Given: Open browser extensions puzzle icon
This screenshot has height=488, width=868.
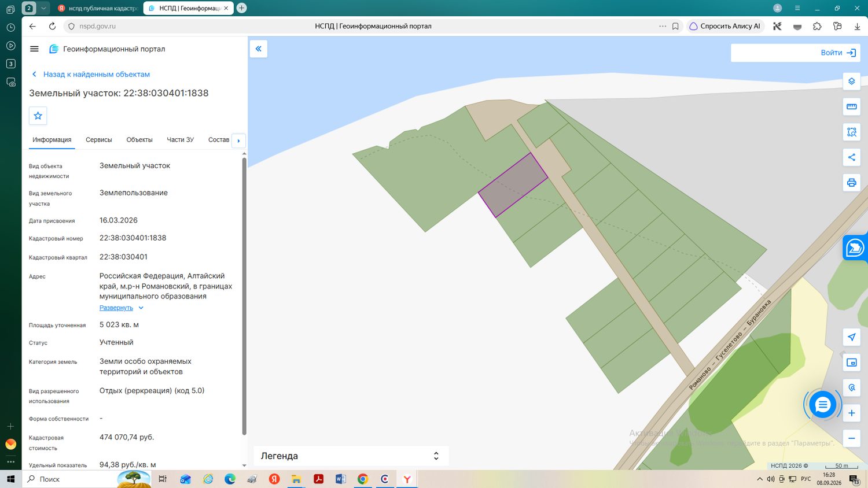Looking at the screenshot, I should pos(817,26).
